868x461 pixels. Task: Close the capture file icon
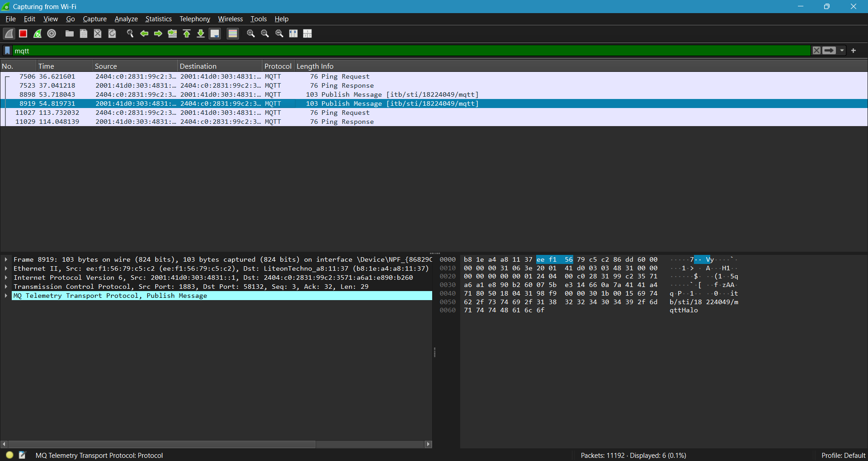pos(98,33)
